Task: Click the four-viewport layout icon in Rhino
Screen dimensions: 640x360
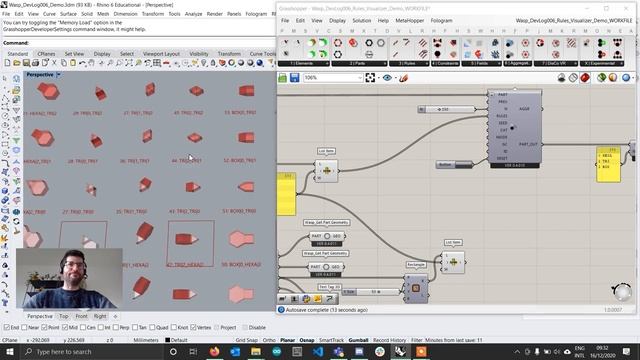Action: 157,63
